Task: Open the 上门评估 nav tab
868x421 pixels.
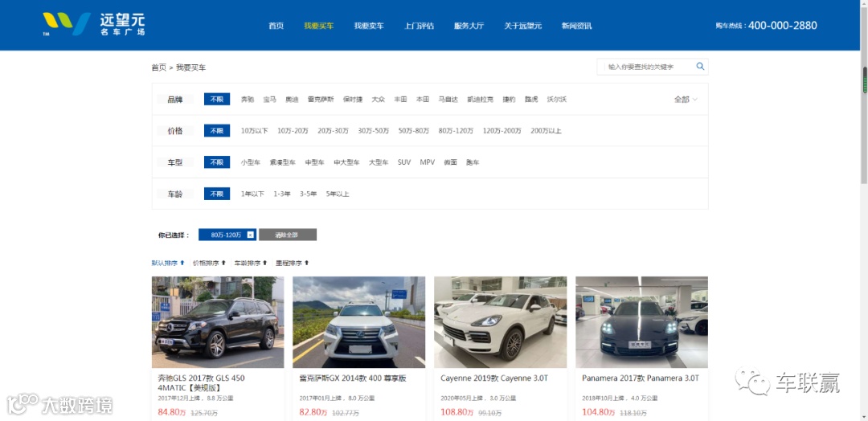Action: pyautogui.click(x=419, y=26)
